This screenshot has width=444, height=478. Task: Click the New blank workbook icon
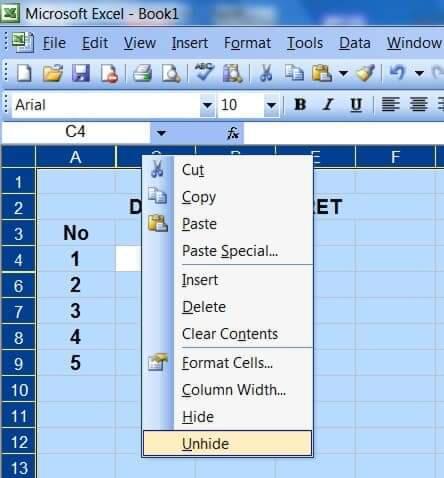[24, 73]
